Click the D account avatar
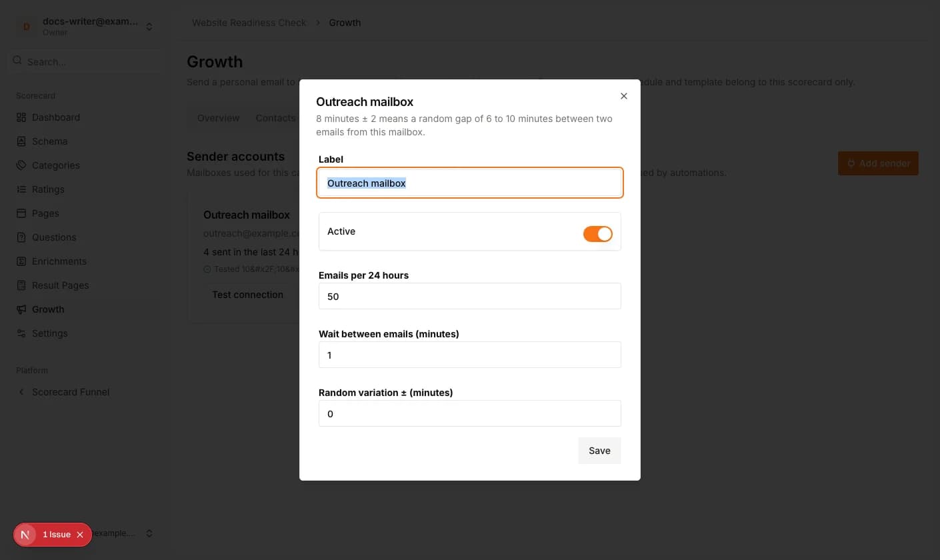 tap(27, 27)
